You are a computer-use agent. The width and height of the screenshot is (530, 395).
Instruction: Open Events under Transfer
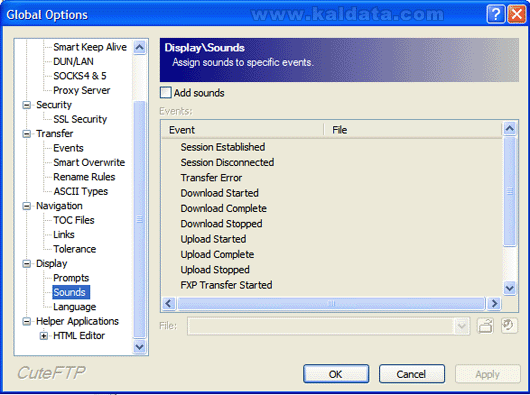coord(68,148)
